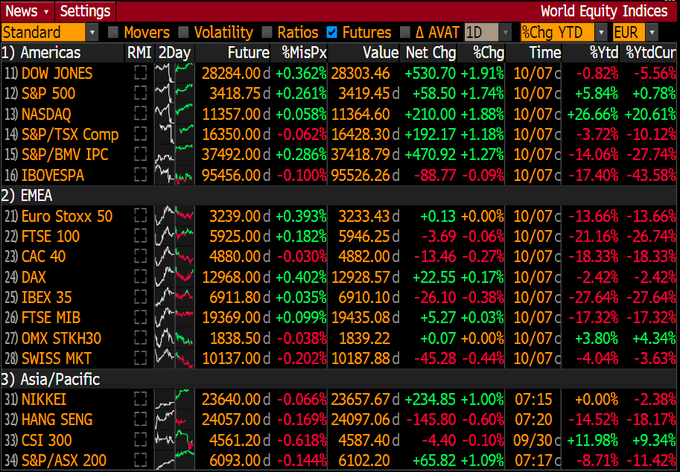The width and height of the screenshot is (680, 472).
Task: Sort by the %MisPx column header
Action: pyautogui.click(x=304, y=53)
